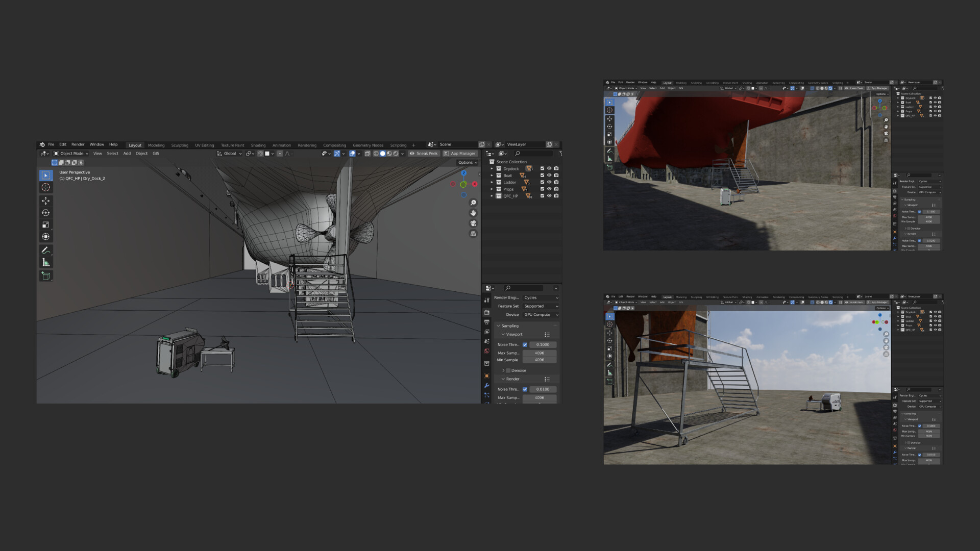Open the Object Mode dropdown
The image size is (980, 551).
coord(71,153)
